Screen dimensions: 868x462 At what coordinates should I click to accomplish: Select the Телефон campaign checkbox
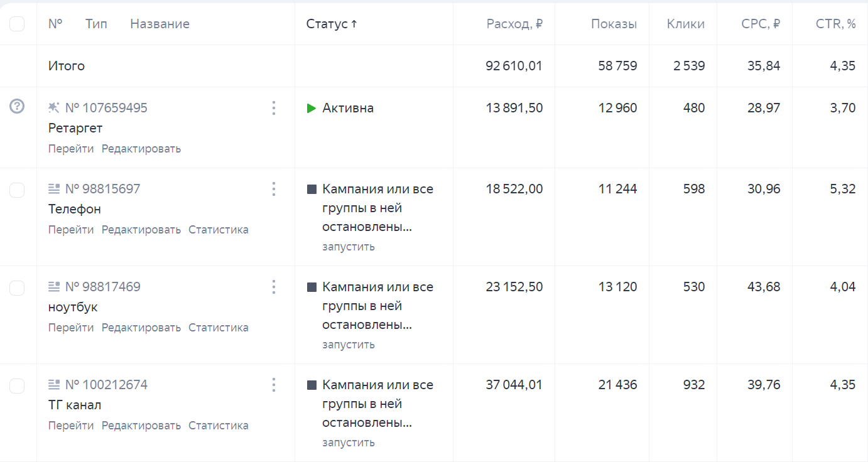tap(17, 190)
